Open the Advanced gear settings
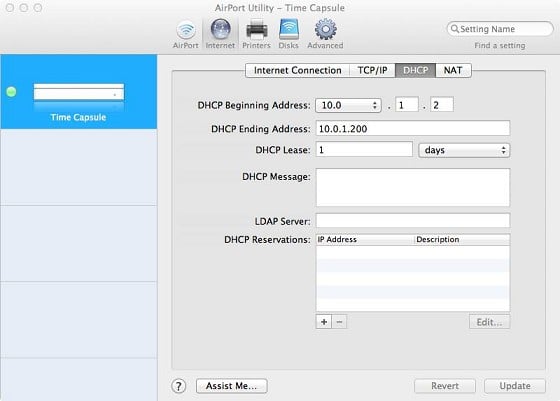 click(325, 35)
